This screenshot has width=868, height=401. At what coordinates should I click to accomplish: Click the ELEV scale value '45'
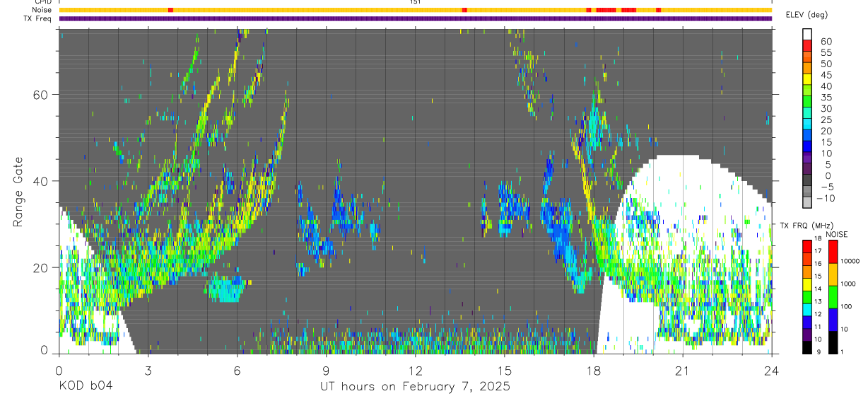point(826,75)
